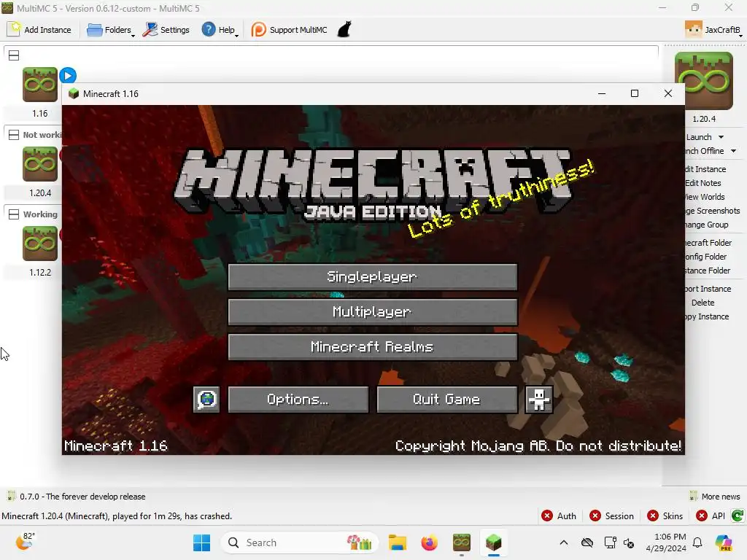Open the JaxCraftB account dropdown
Image resolution: width=747 pixels, height=560 pixels.
coord(713,29)
